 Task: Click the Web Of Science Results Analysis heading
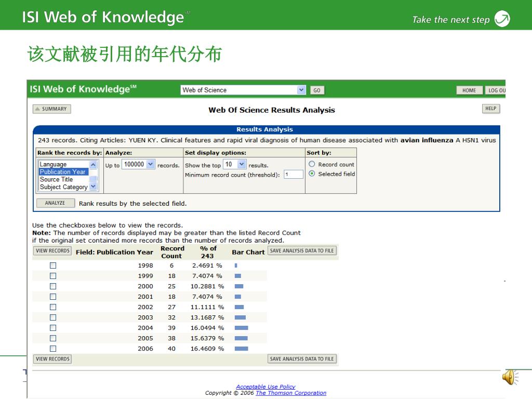(x=272, y=110)
